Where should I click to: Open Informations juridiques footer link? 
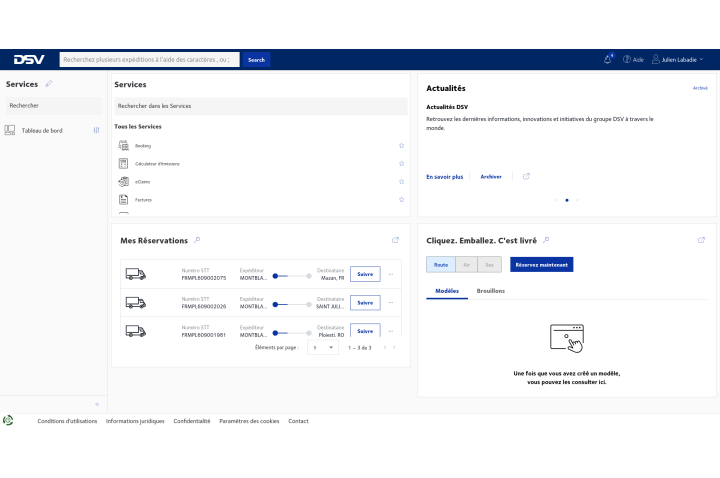click(x=135, y=421)
